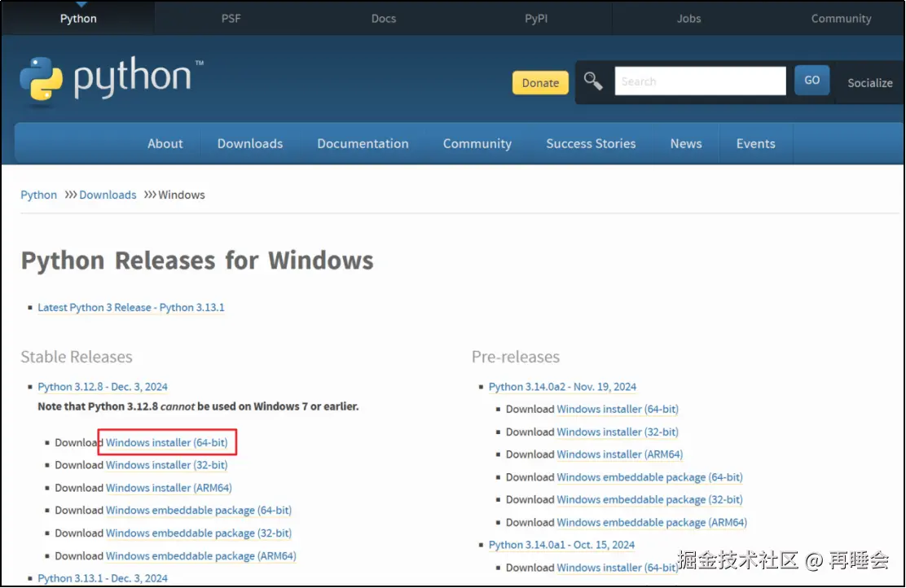906x588 pixels.
Task: Switch to the PSF top tab
Action: pyautogui.click(x=231, y=19)
